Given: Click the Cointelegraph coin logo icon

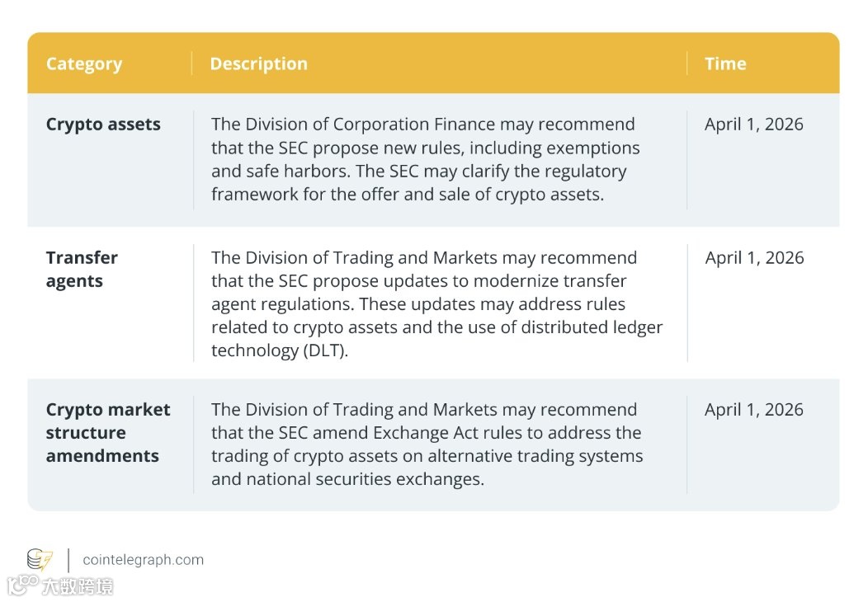Looking at the screenshot, I should pos(40,560).
